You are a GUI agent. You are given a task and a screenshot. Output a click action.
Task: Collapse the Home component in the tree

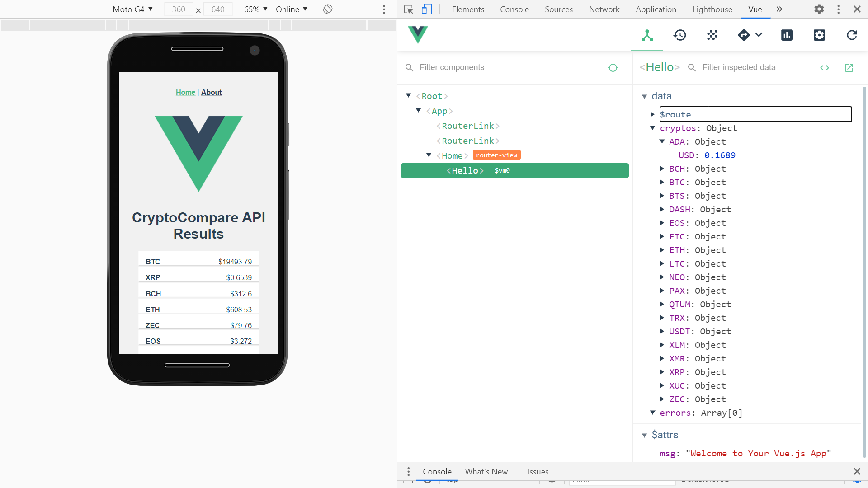(429, 155)
